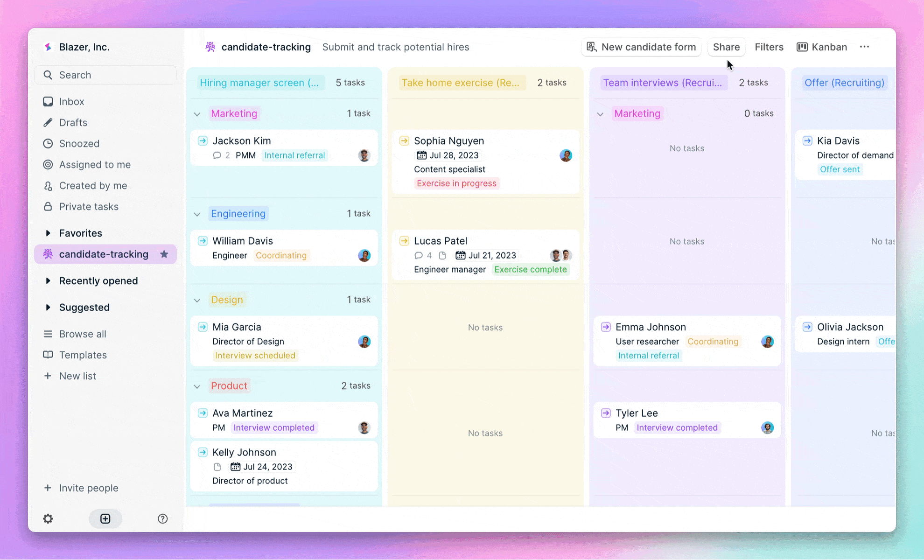Click the Invite people link
The width and height of the screenshot is (924, 560).
coord(89,487)
